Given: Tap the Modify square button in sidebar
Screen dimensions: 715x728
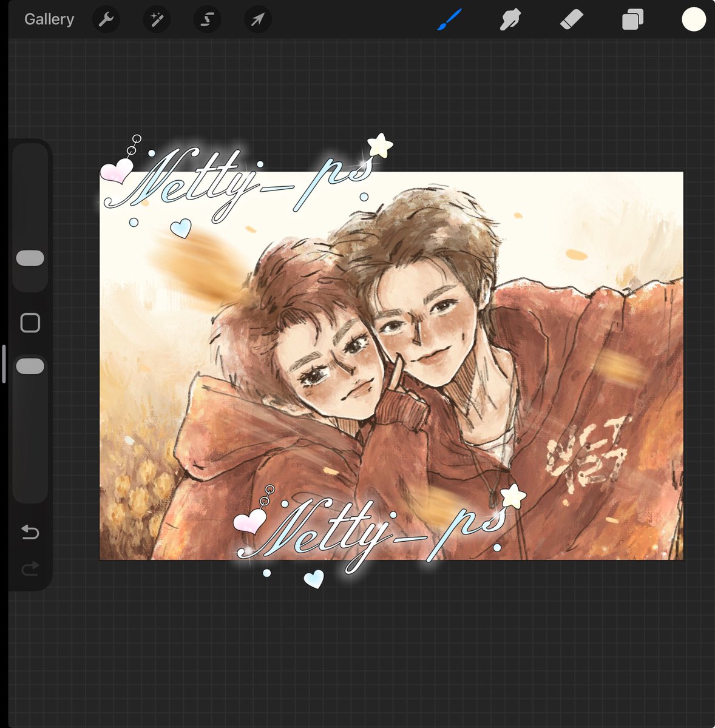Looking at the screenshot, I should click(30, 323).
